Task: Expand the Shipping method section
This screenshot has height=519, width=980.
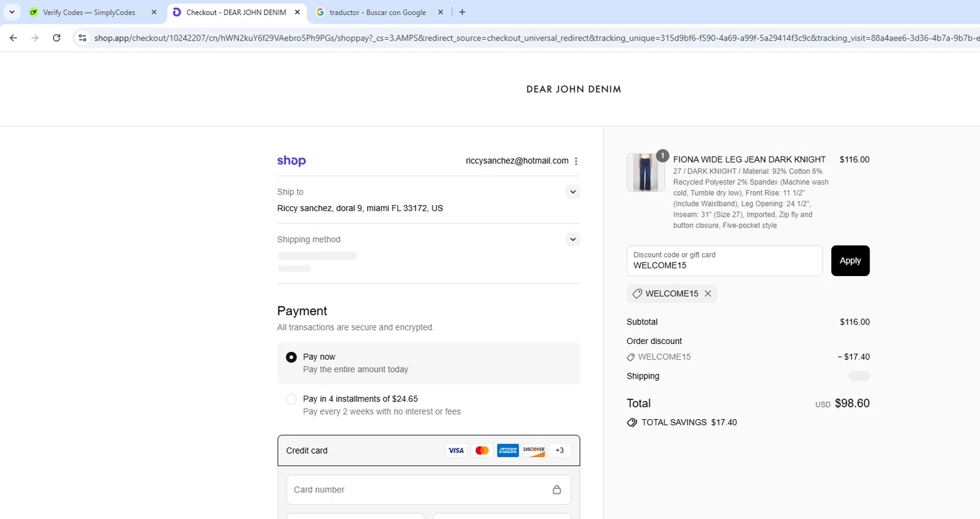Action: (x=573, y=240)
